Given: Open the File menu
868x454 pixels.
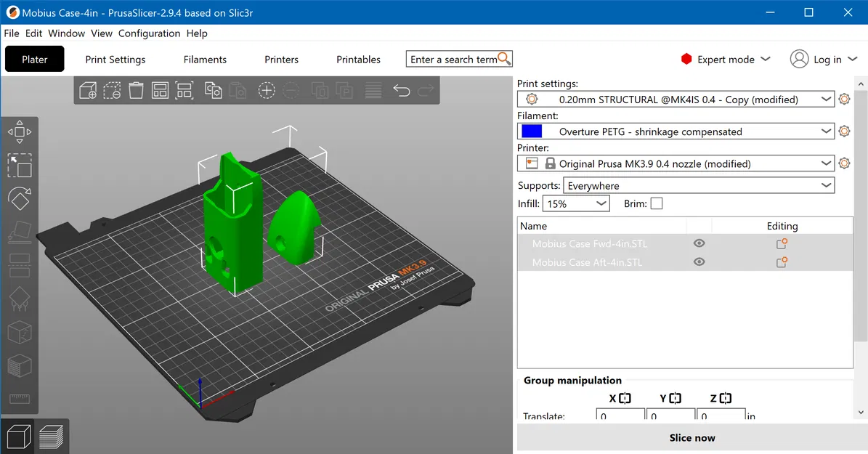Looking at the screenshot, I should tap(12, 33).
